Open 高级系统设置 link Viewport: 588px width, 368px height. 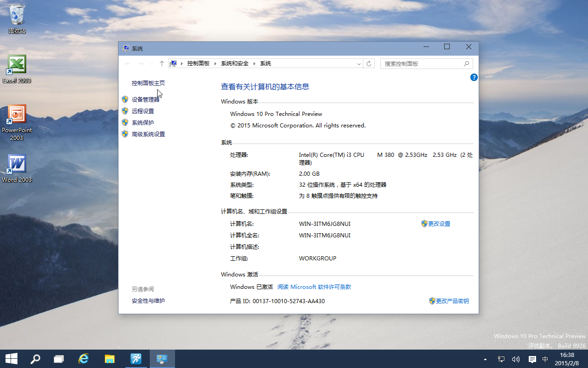pyautogui.click(x=148, y=134)
